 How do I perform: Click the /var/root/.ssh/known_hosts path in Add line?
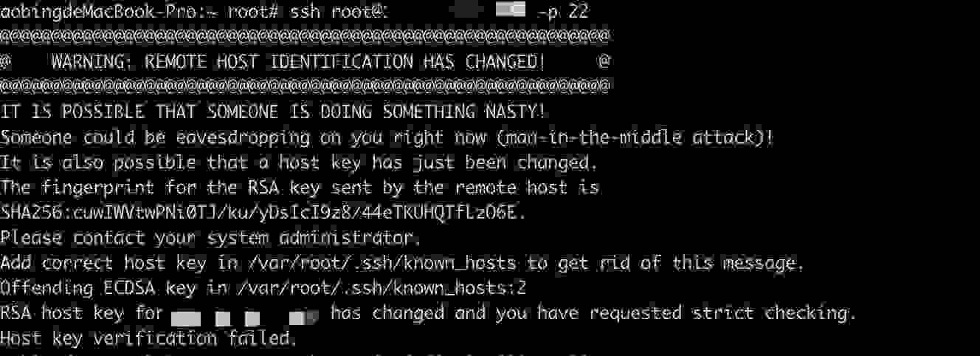(x=384, y=263)
